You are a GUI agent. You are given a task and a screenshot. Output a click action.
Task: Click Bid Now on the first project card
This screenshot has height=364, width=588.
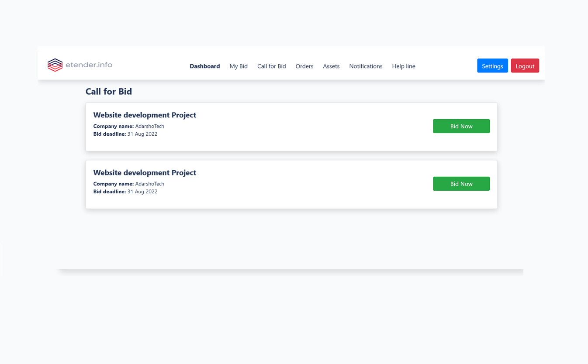coord(461,126)
